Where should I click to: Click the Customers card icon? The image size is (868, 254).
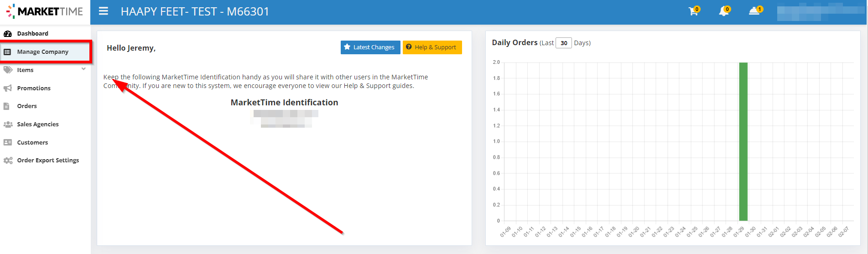pyautogui.click(x=8, y=142)
